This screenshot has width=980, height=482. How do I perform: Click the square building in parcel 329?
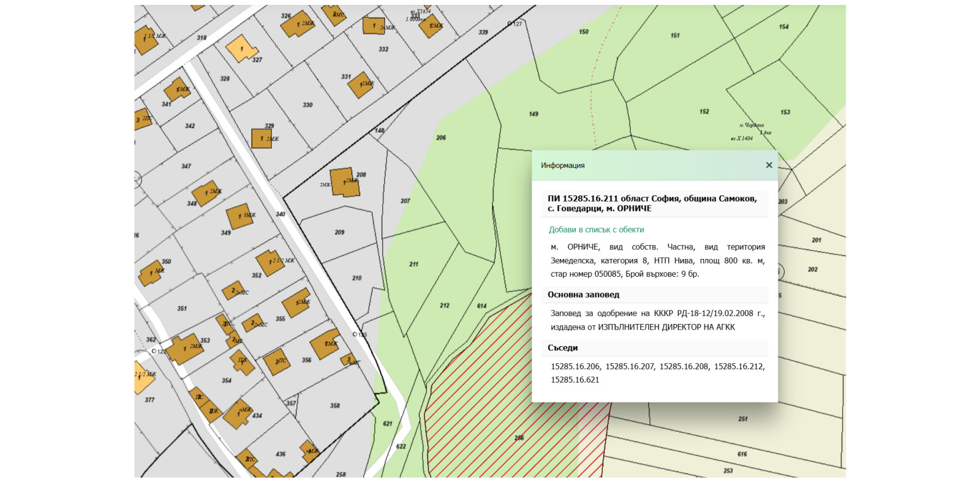pos(262,138)
